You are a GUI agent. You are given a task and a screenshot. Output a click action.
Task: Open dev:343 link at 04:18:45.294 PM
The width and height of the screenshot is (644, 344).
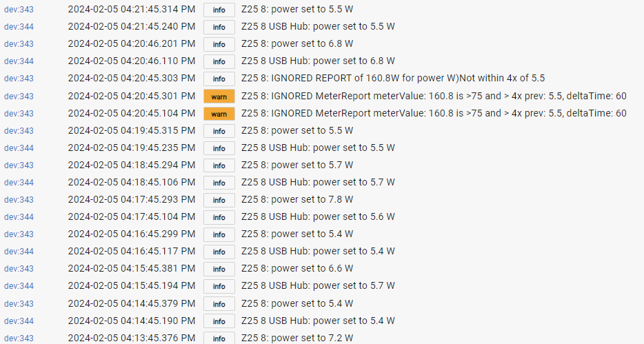click(19, 165)
